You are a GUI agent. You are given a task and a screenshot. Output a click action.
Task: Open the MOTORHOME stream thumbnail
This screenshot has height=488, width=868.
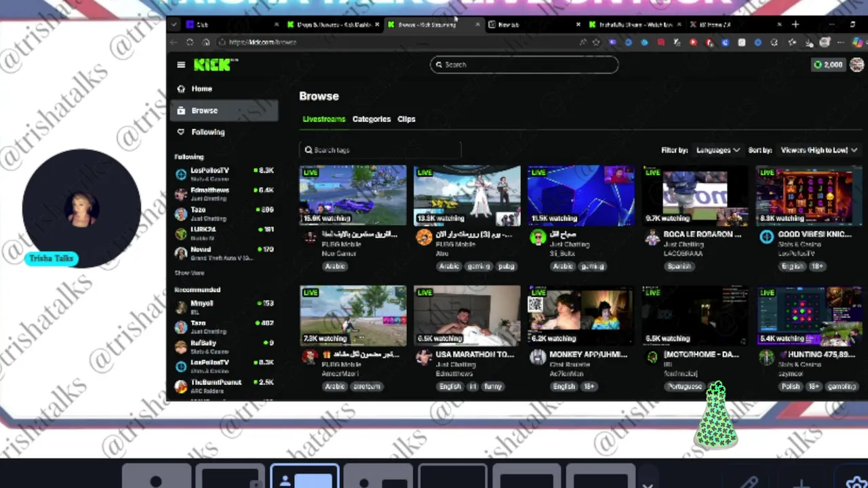pyautogui.click(x=696, y=315)
